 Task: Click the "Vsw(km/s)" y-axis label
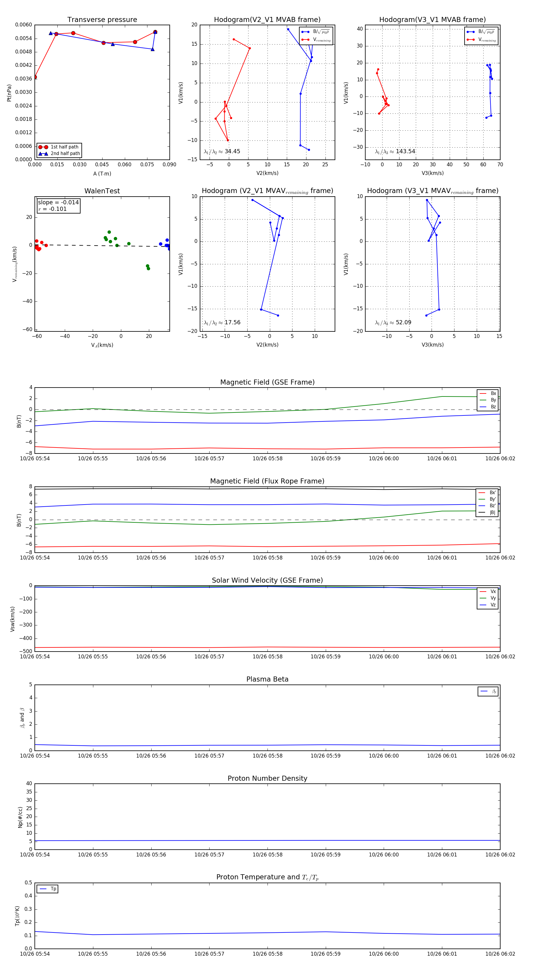click(12, 619)
